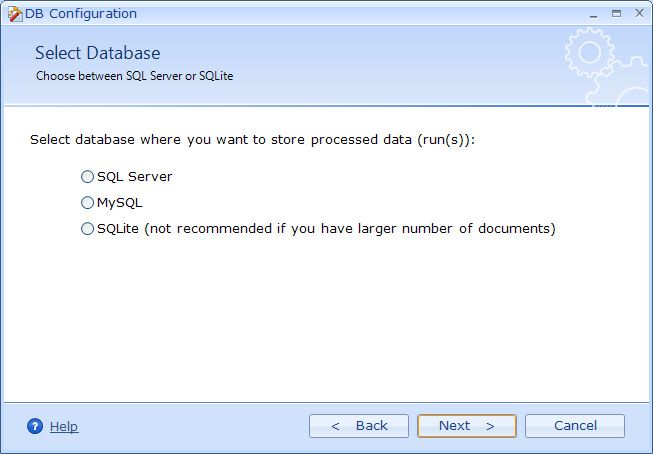This screenshot has width=653, height=454.
Task: Click the "MySQL" option label text
Action: (x=120, y=203)
